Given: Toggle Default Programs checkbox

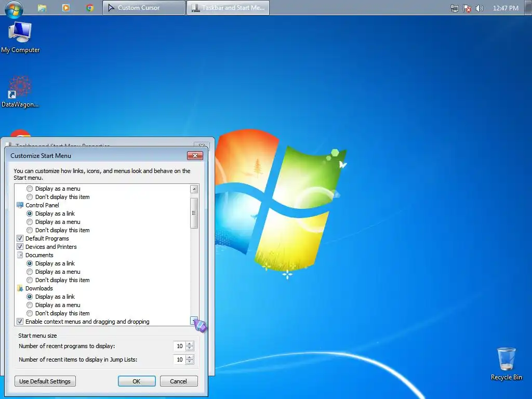Looking at the screenshot, I should coord(20,238).
